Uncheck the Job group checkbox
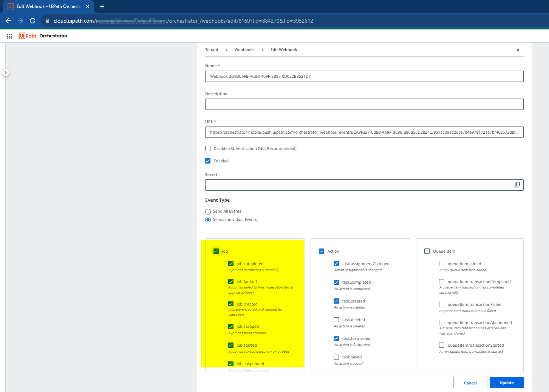Viewport: 549px width, 392px height. (x=216, y=251)
